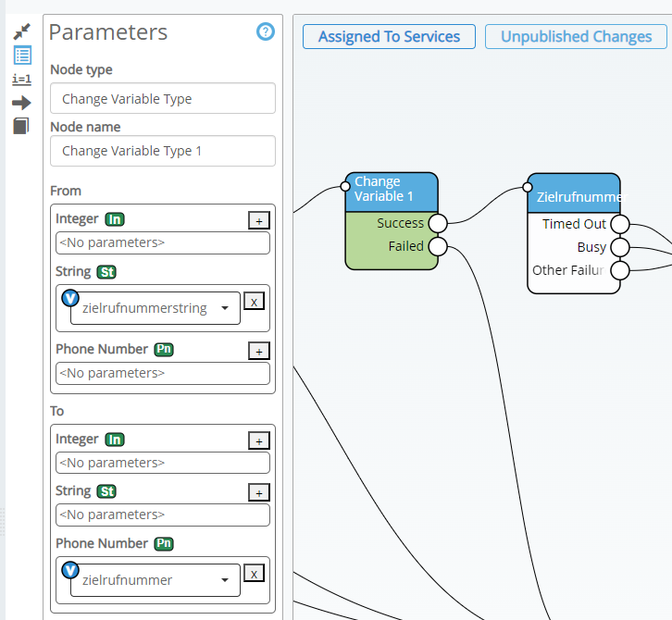Click the collapse panel arrows icon
Screen dimensions: 672x620
pyautogui.click(x=22, y=31)
